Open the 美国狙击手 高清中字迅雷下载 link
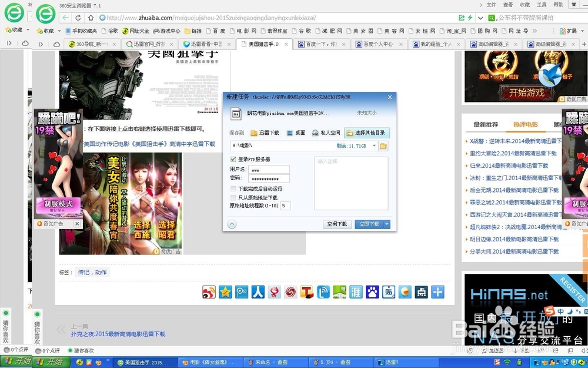This screenshot has width=588, height=368. tap(149, 144)
